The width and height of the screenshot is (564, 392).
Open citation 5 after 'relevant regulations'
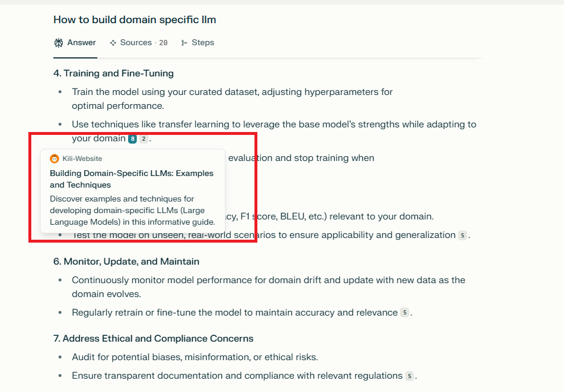click(x=409, y=376)
